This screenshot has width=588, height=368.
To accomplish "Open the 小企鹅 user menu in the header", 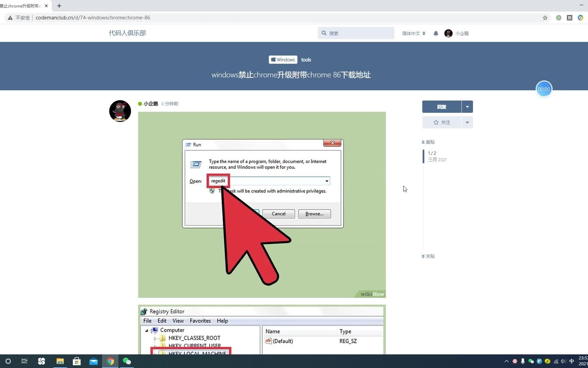I will (x=457, y=33).
